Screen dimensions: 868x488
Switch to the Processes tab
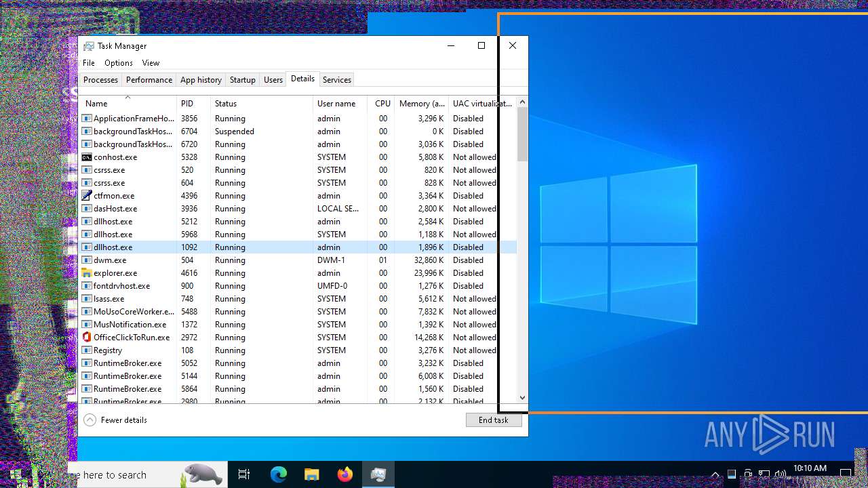[x=100, y=80]
